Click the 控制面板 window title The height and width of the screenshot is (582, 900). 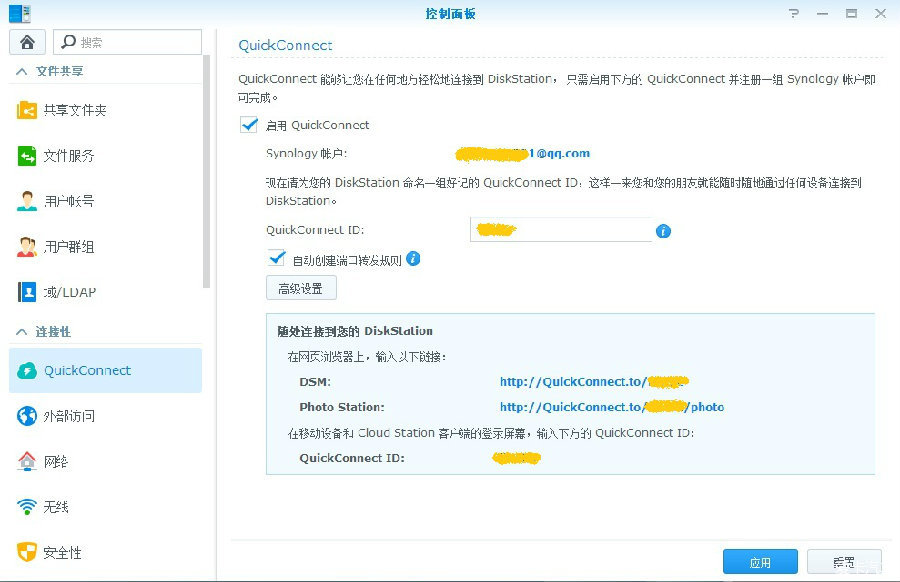click(451, 14)
